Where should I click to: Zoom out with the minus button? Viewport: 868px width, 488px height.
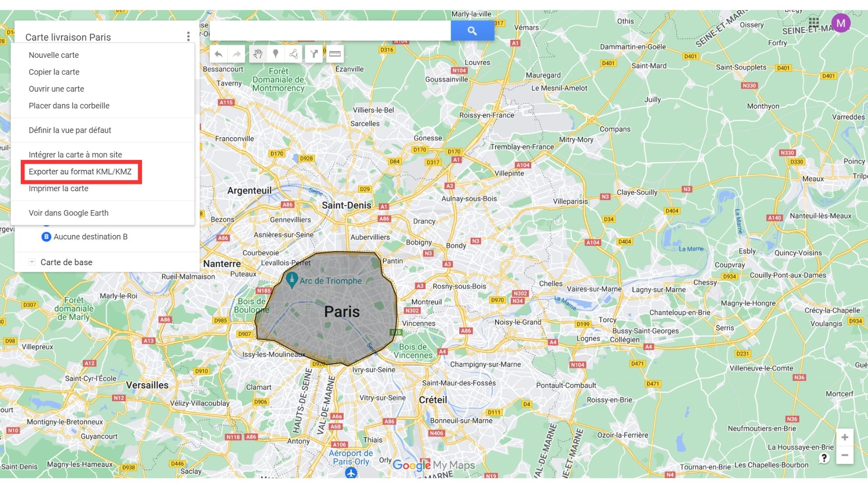[x=844, y=455]
